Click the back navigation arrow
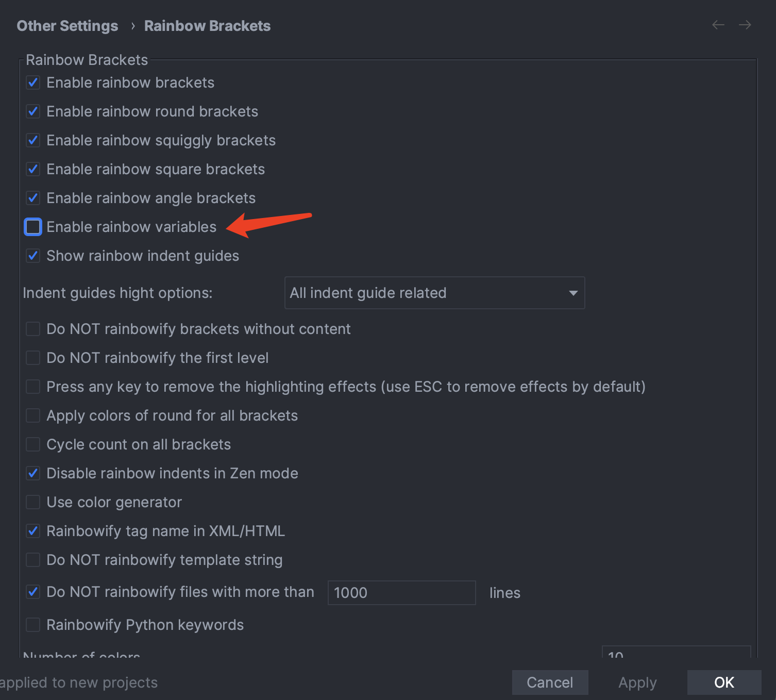 (x=718, y=25)
